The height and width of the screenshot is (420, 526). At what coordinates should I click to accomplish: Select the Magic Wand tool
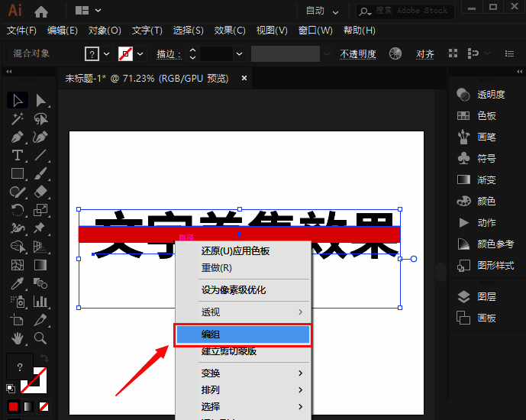(x=18, y=119)
